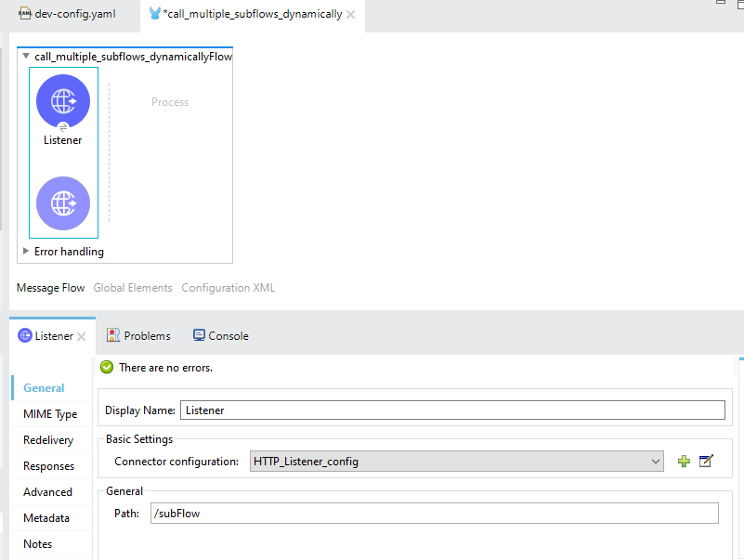Click the Listener HTTP globe icon in flow

63,101
